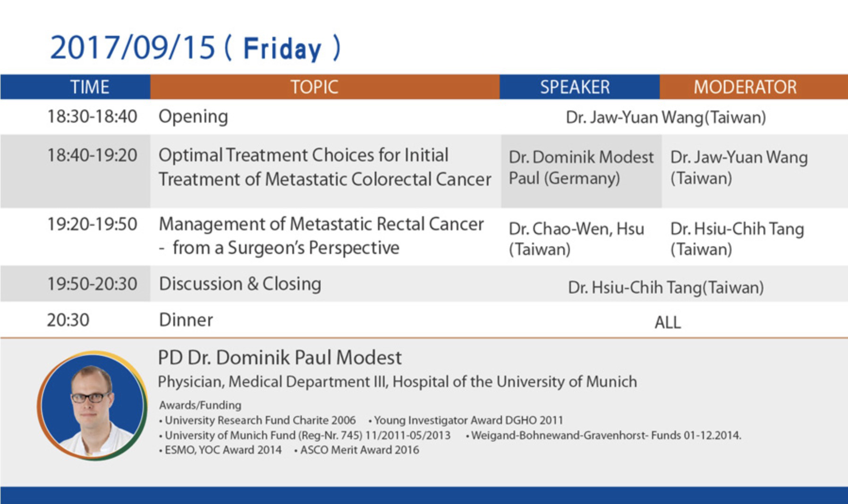Select the Discussion & Closing row
Screen dimensions: 848x504
(424, 284)
